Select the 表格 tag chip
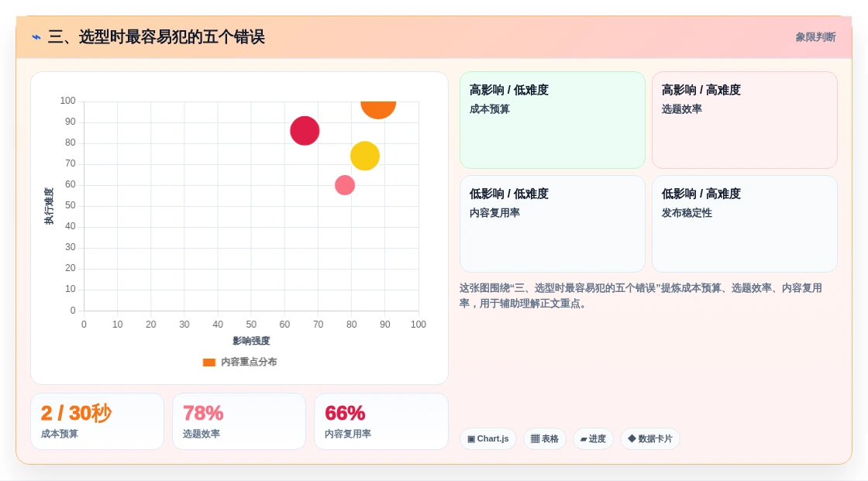This screenshot has width=868, height=481. click(545, 439)
